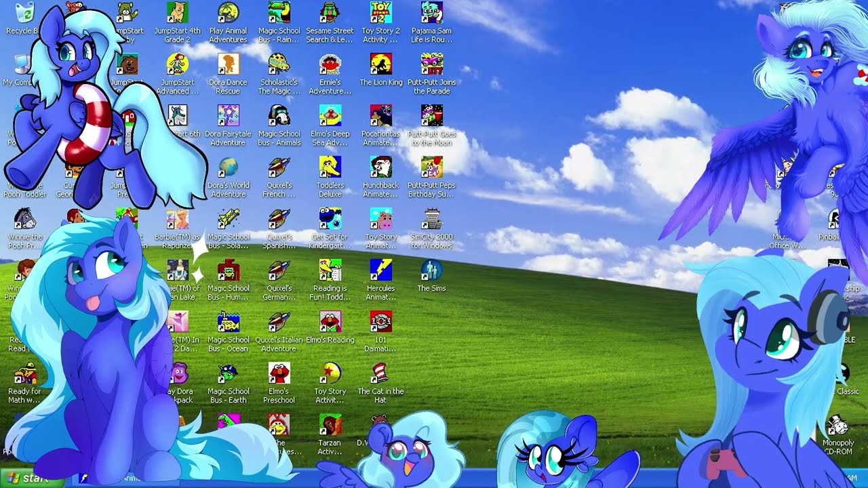Launch Elmo's Preschool shortcut
The height and width of the screenshot is (488, 868).
[279, 383]
